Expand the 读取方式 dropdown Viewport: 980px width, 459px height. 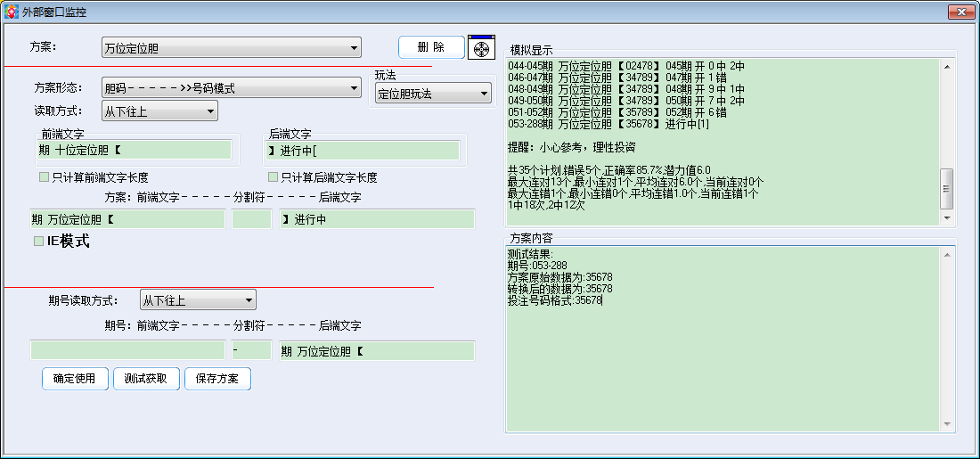pyautogui.click(x=159, y=111)
